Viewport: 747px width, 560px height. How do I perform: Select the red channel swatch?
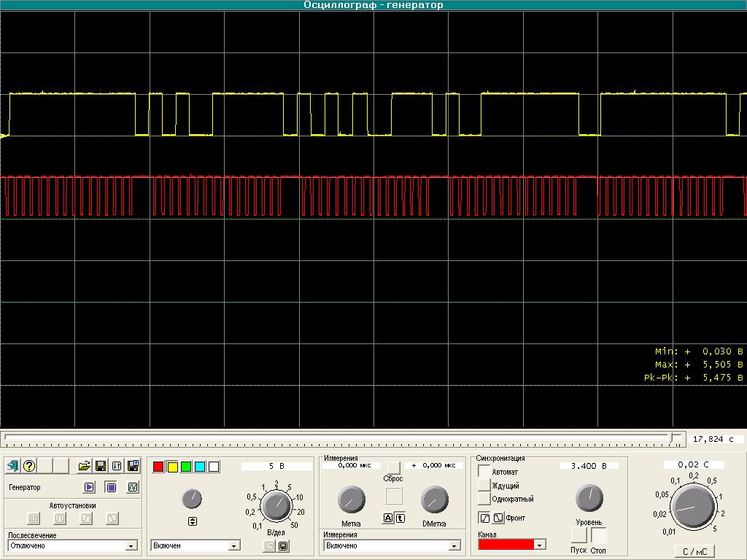[158, 467]
